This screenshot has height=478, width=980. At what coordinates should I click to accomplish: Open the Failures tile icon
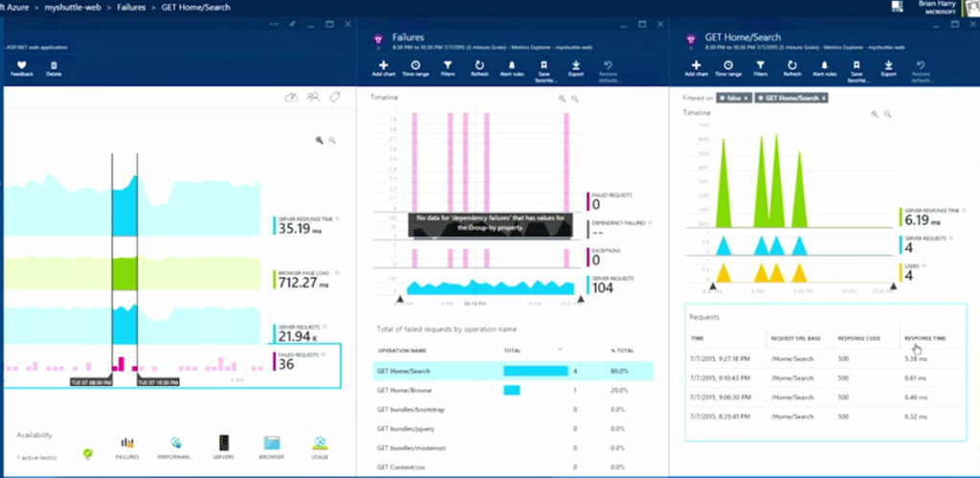(127, 443)
